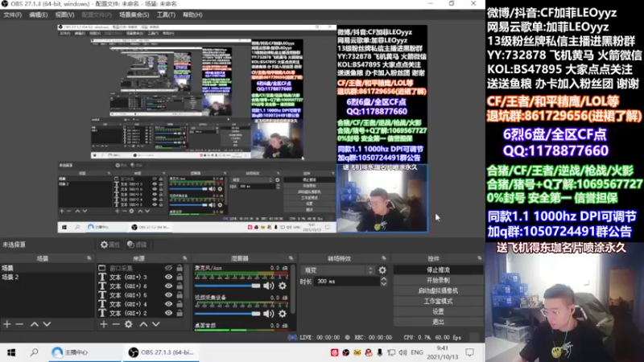Open the 文件(F) menu
The width and height of the screenshot is (644, 362).
[x=12, y=14]
